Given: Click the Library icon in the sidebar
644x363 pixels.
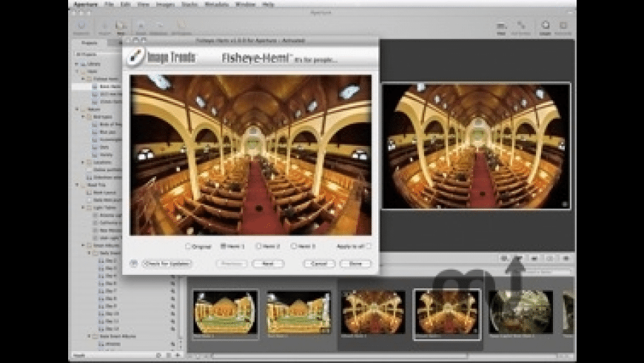Looking at the screenshot, I should click(x=85, y=64).
